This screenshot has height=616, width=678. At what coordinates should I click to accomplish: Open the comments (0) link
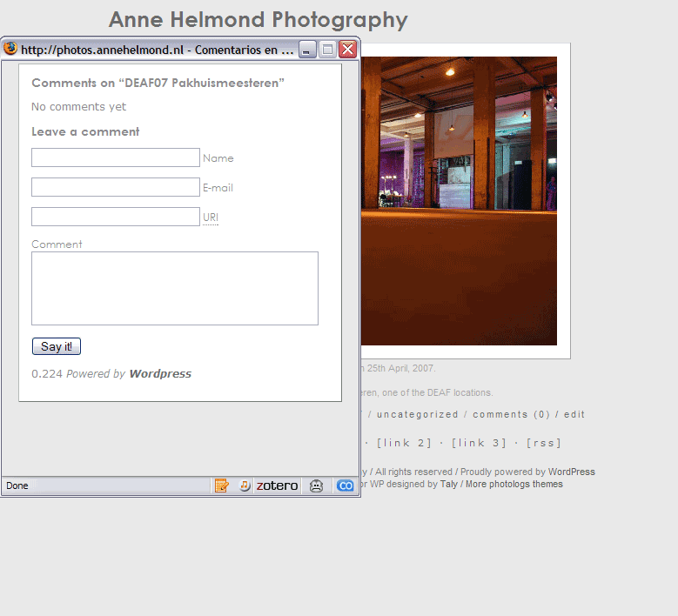point(511,414)
